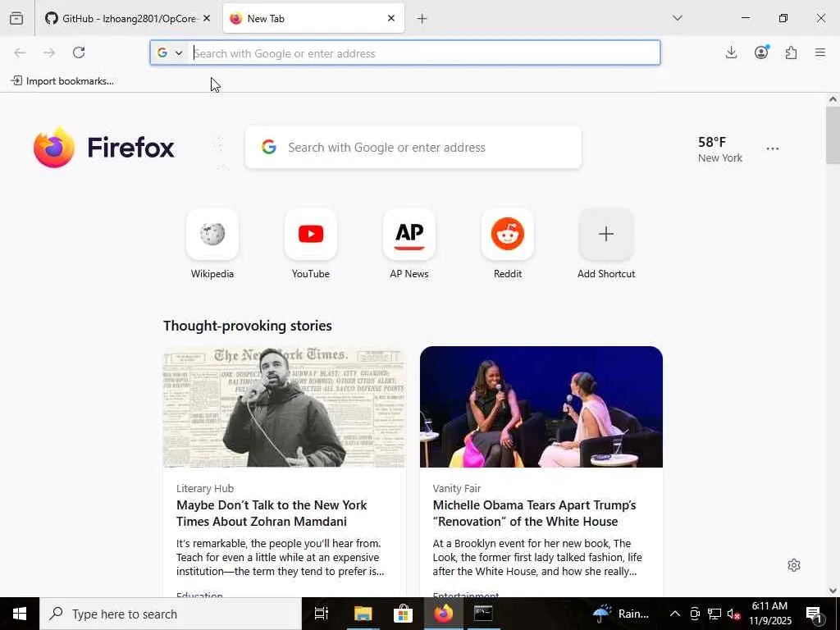Click Thought-provoking stories heading

(x=248, y=326)
